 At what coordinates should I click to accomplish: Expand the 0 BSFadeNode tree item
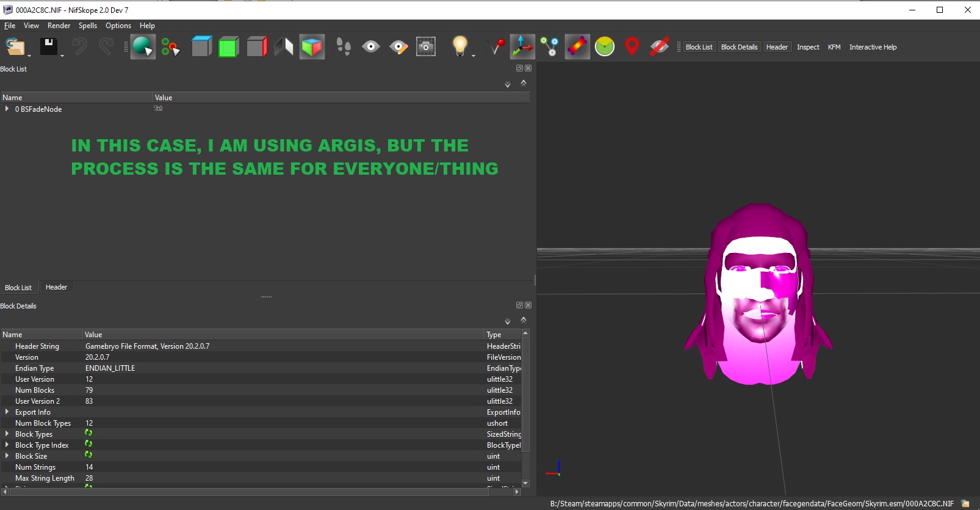coord(7,109)
